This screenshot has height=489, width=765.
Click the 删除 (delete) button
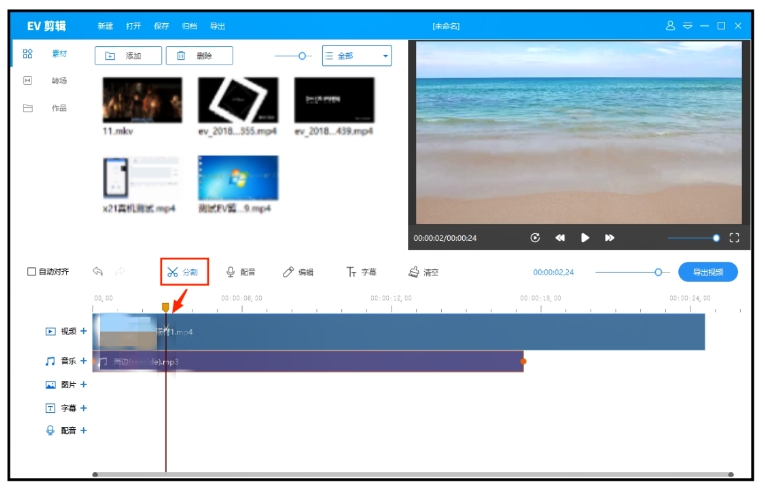(199, 56)
